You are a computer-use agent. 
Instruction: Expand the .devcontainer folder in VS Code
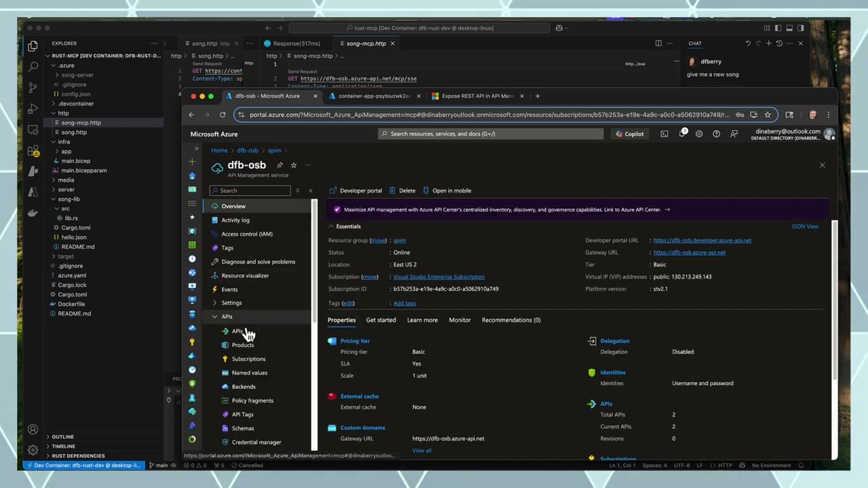pyautogui.click(x=54, y=104)
